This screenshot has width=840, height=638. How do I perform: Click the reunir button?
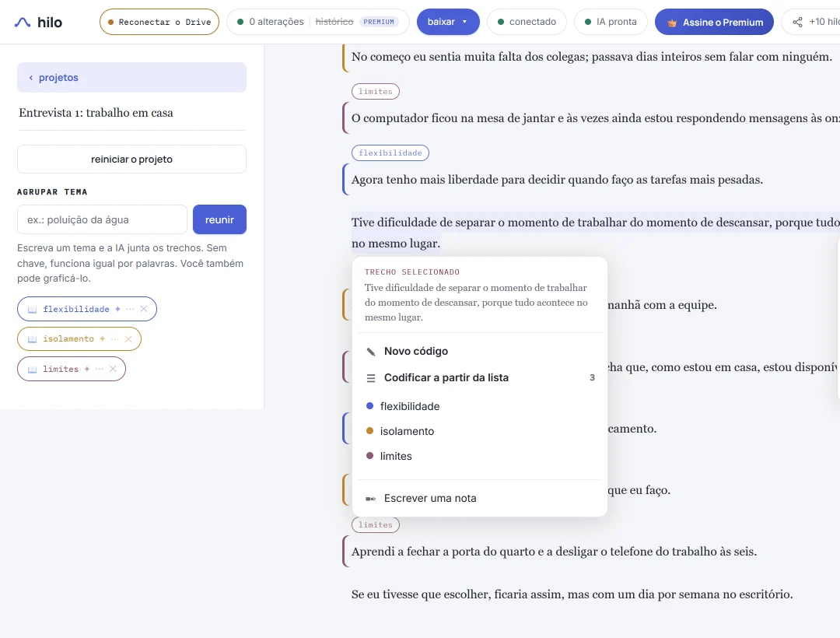click(219, 219)
